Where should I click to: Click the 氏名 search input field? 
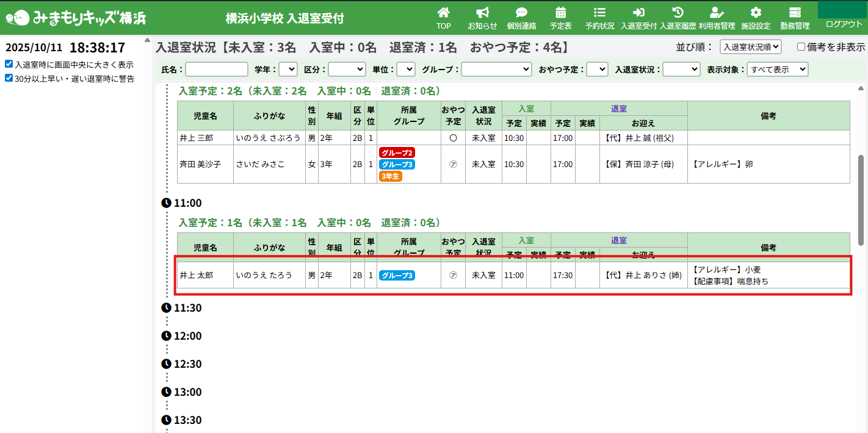click(x=217, y=70)
